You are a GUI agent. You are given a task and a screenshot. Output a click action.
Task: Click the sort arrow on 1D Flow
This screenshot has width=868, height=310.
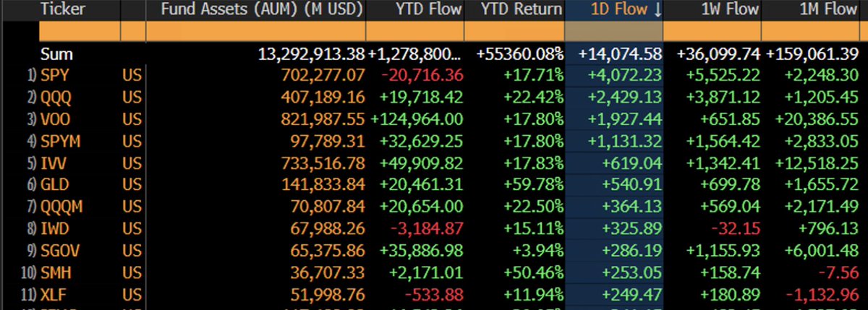(x=658, y=10)
